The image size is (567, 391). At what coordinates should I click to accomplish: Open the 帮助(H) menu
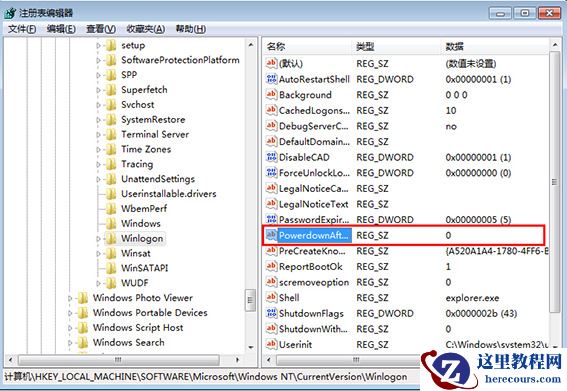(x=191, y=29)
